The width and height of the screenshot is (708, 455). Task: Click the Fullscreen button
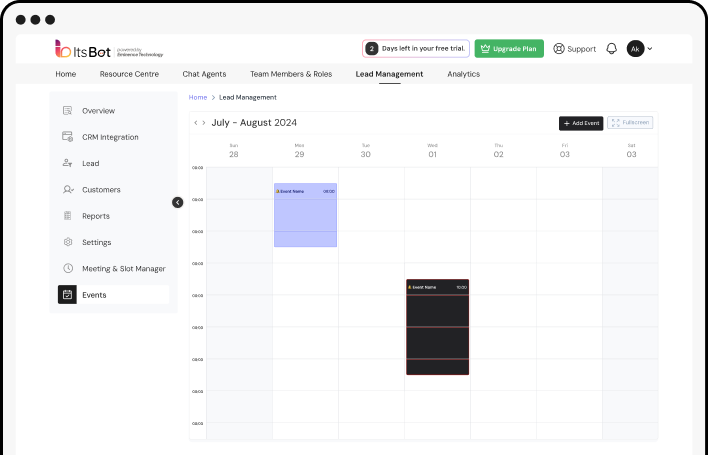pyautogui.click(x=630, y=123)
